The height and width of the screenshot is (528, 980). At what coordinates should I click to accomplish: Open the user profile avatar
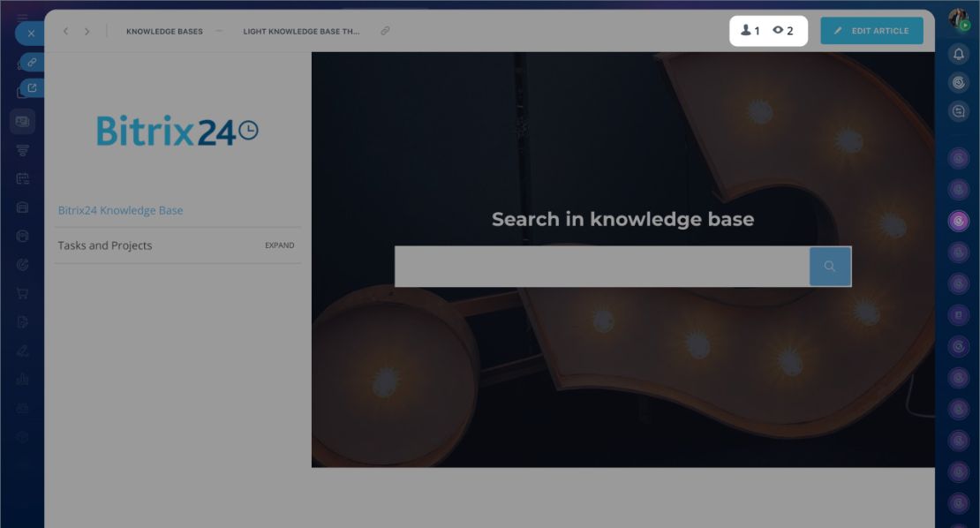coord(958,19)
